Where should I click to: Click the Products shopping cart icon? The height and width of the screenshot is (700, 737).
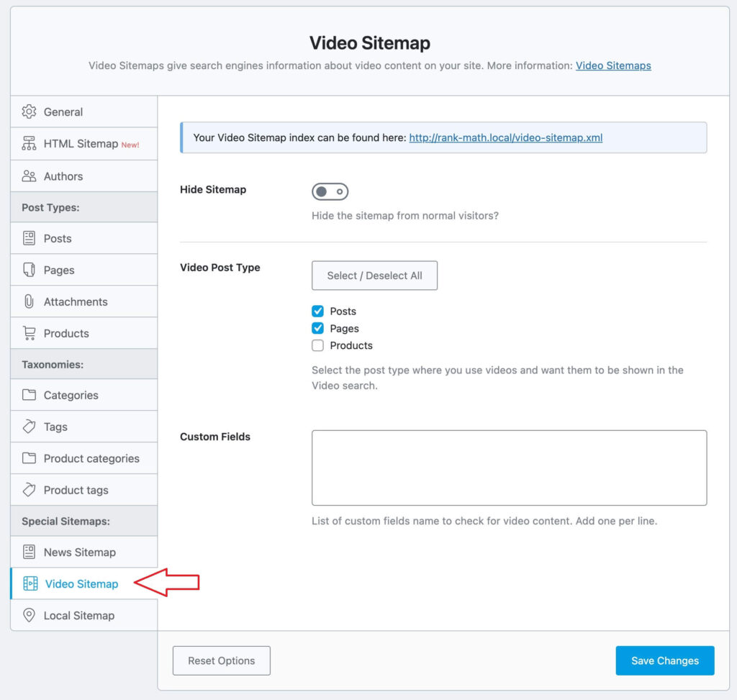[x=29, y=333]
